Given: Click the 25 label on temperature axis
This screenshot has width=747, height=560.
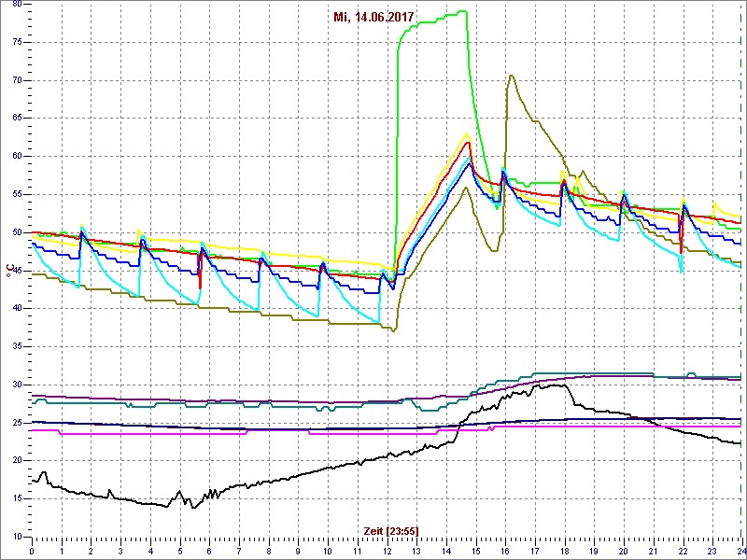Looking at the screenshot, I should coord(16,423).
